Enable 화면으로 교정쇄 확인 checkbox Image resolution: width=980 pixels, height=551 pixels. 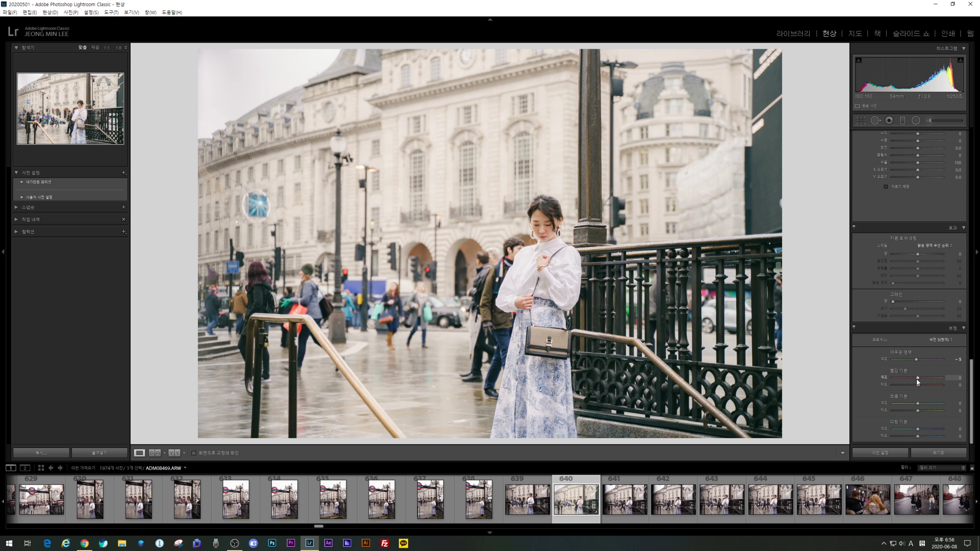(194, 453)
